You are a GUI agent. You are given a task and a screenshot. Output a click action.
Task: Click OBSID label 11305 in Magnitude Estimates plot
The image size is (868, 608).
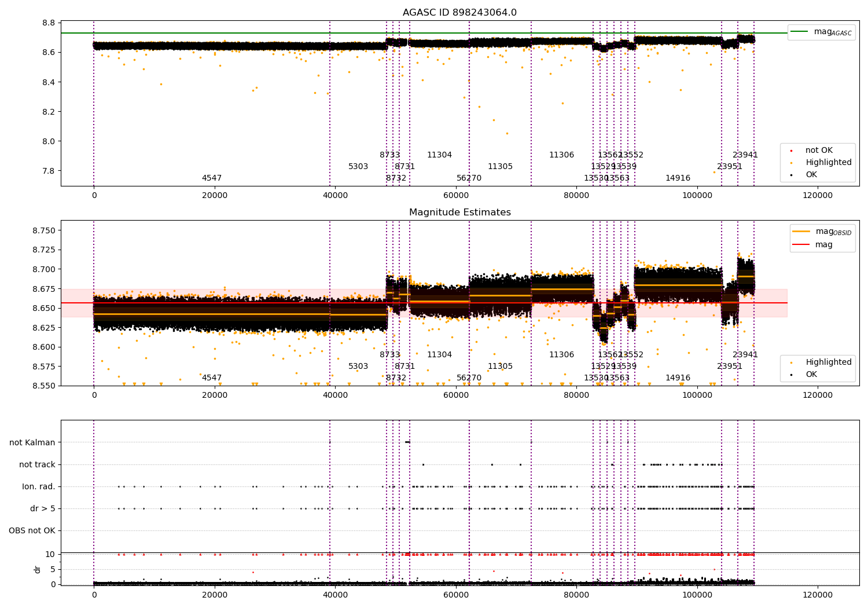point(500,367)
